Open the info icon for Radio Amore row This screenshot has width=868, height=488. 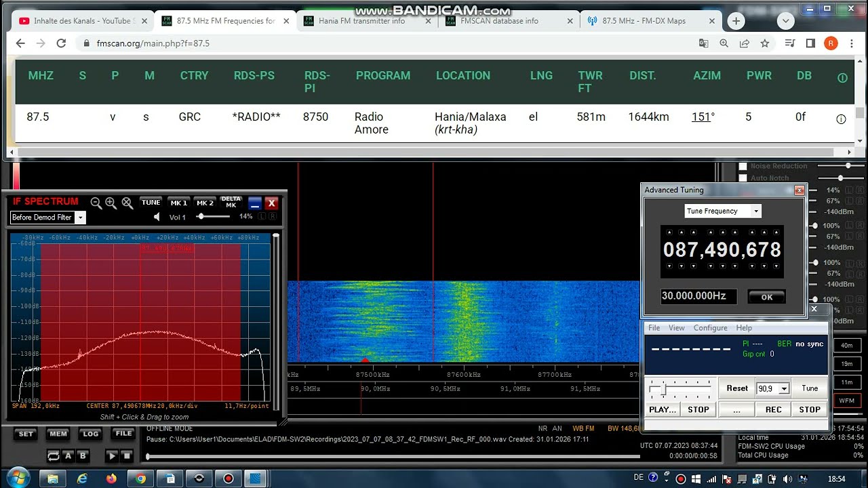pos(841,119)
